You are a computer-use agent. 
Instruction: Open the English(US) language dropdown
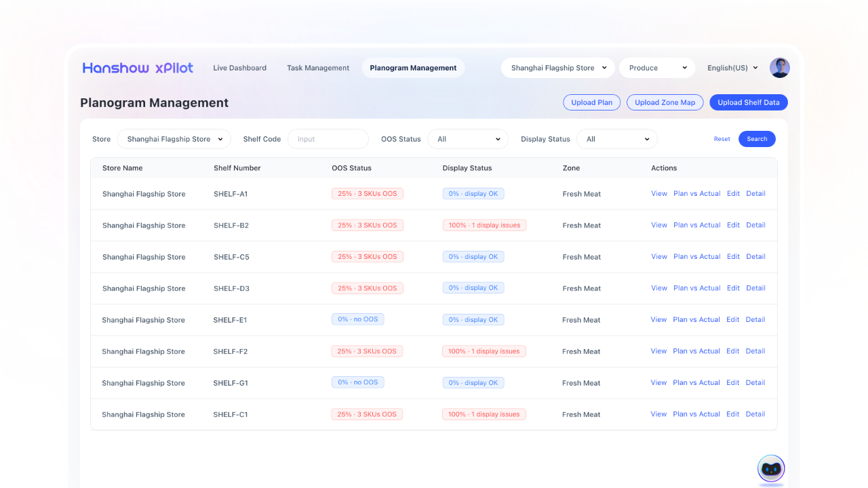pos(732,68)
